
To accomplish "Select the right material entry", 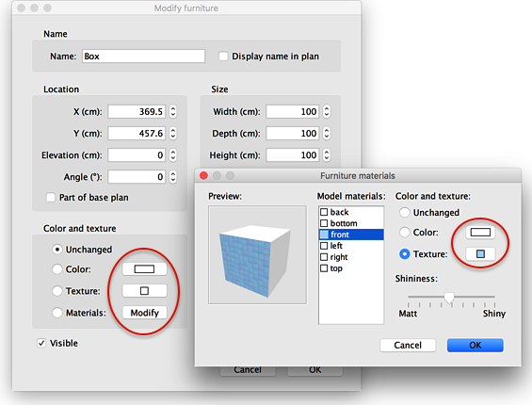I will (x=351, y=257).
